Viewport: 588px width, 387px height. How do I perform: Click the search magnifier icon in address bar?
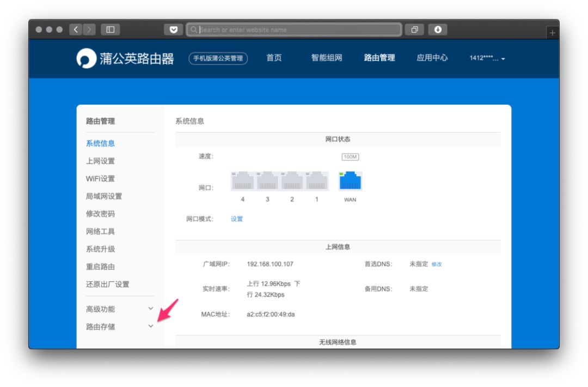(x=193, y=29)
